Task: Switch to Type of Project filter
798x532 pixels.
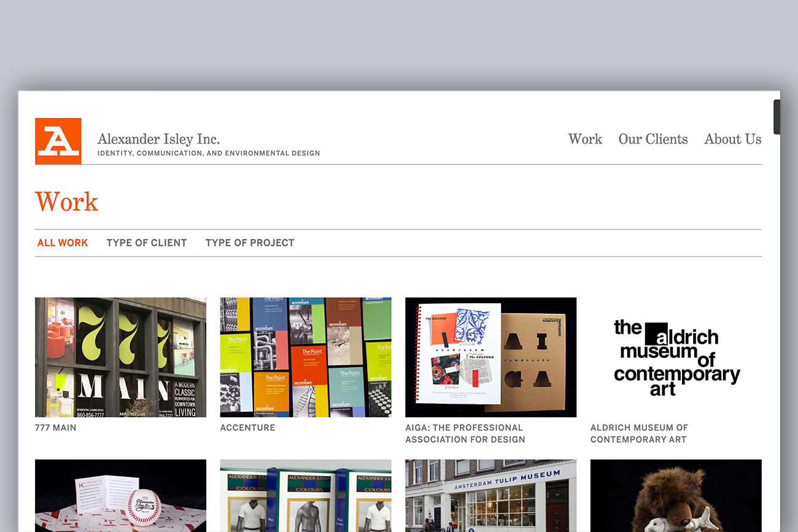Action: (250, 243)
